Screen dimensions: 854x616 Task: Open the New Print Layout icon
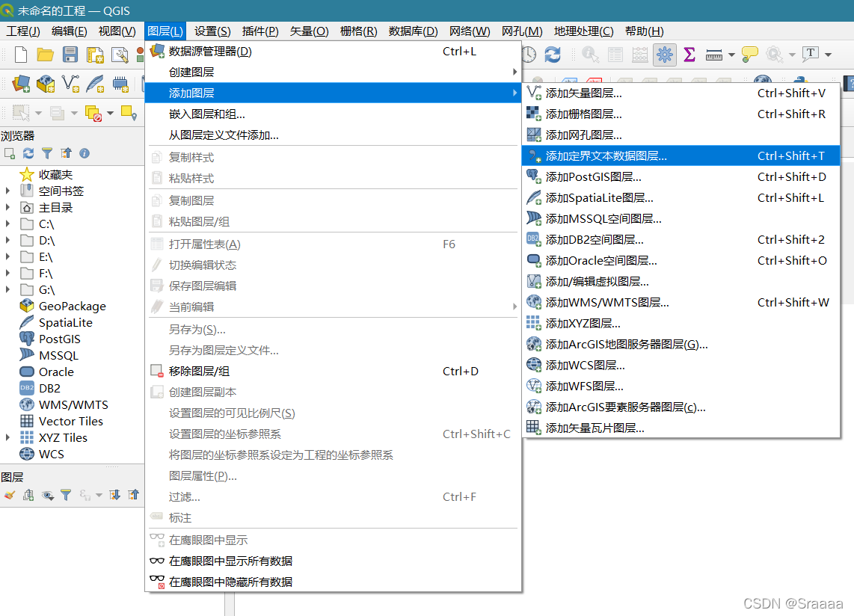click(x=95, y=55)
